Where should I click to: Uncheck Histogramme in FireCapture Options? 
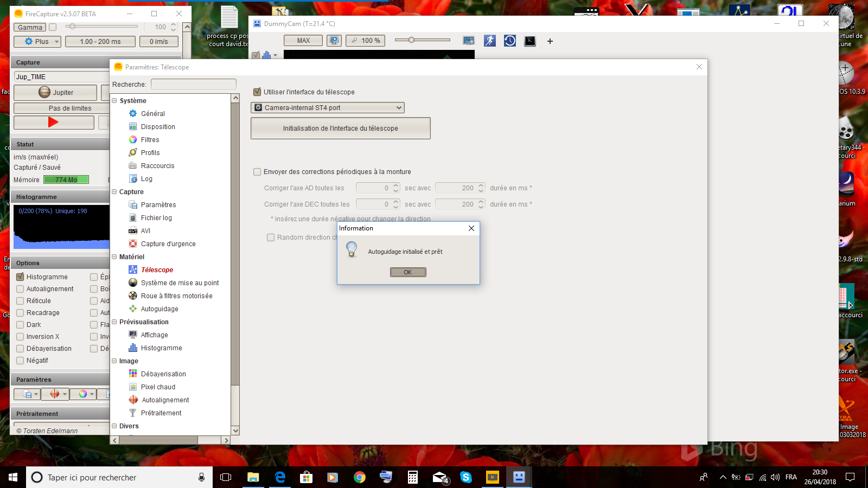pos(20,277)
